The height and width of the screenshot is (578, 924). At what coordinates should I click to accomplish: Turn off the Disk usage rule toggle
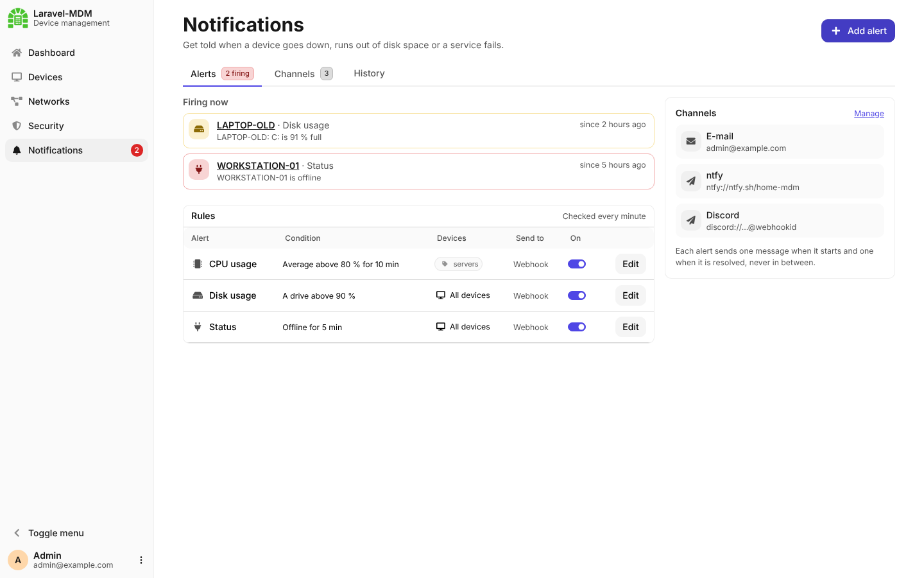577,295
